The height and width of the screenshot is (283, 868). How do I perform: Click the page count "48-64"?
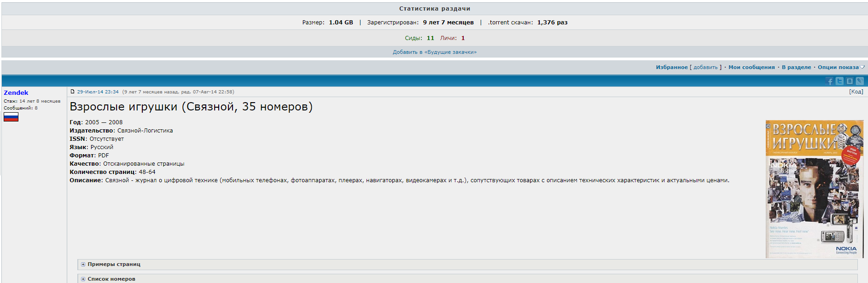[x=147, y=172]
